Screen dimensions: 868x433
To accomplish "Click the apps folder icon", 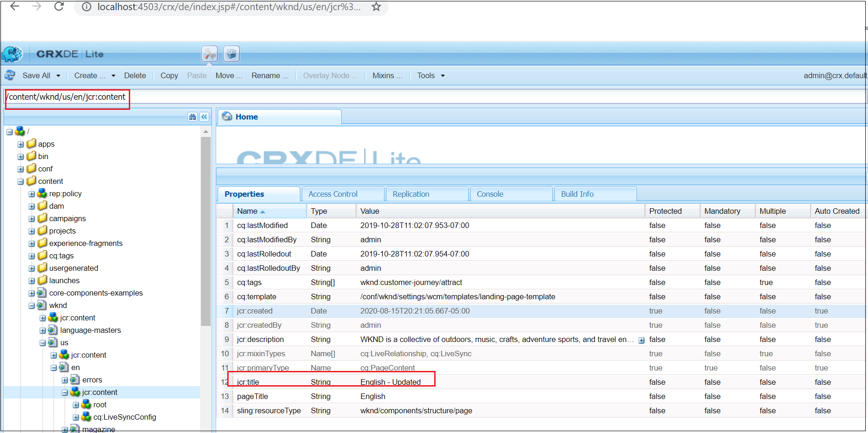I will [31, 144].
